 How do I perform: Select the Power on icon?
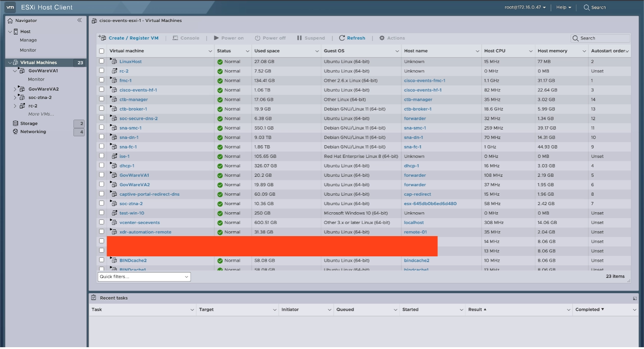[217, 38]
